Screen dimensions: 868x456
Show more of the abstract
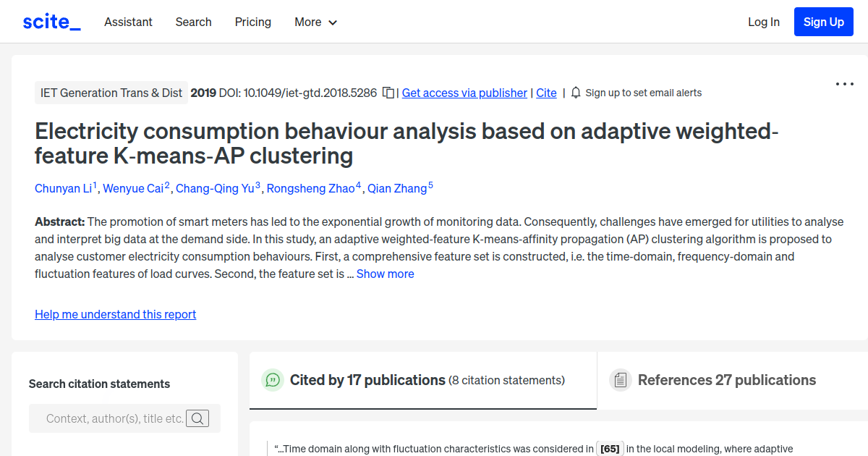pyautogui.click(x=385, y=274)
